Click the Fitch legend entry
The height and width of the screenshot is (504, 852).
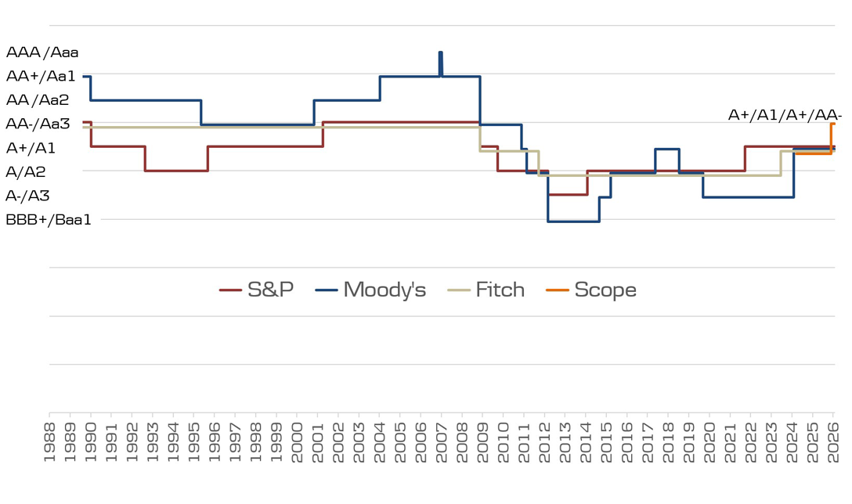(500, 290)
